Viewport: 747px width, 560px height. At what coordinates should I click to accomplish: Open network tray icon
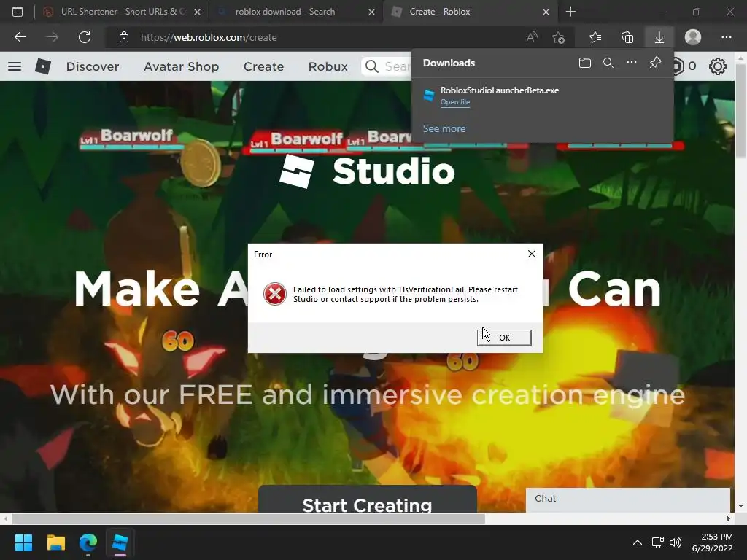658,542
